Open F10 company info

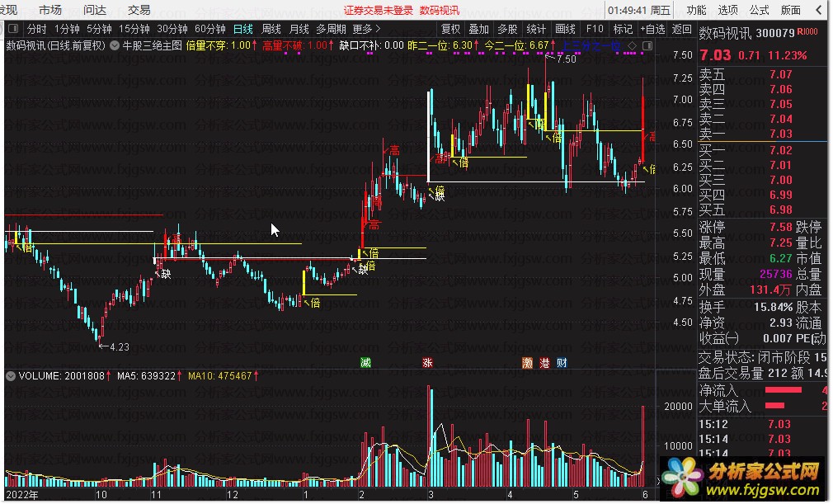pos(595,29)
